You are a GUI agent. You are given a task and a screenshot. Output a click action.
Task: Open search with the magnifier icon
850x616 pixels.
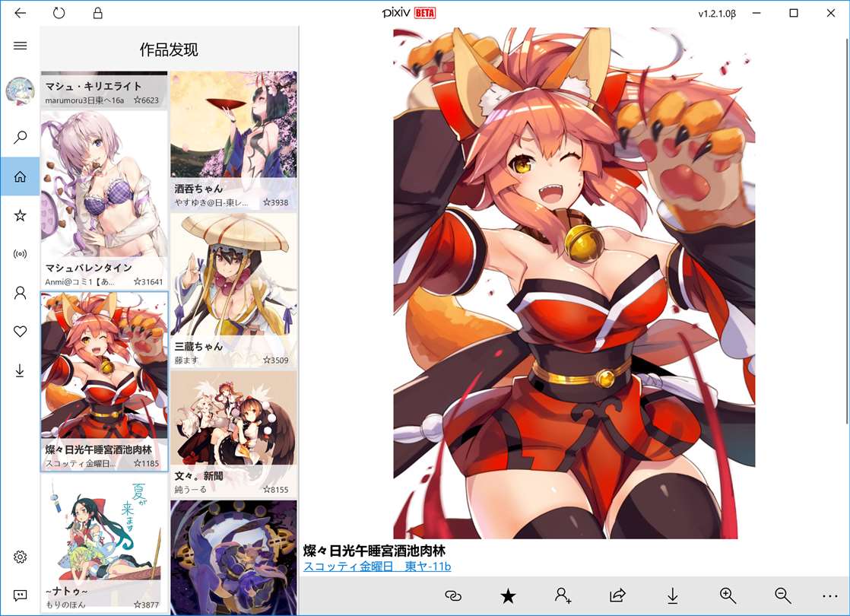[20, 137]
